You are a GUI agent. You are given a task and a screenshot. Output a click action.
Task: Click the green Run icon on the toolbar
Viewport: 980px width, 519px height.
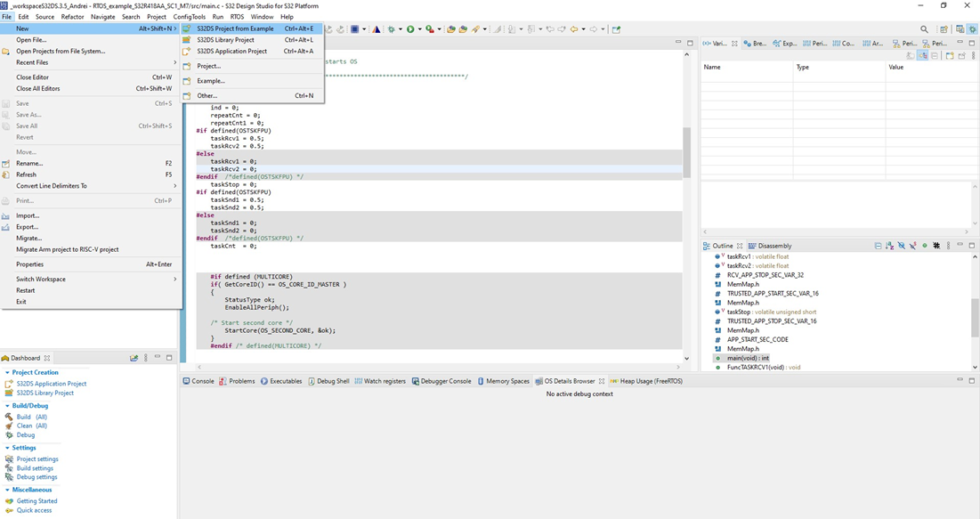point(410,29)
